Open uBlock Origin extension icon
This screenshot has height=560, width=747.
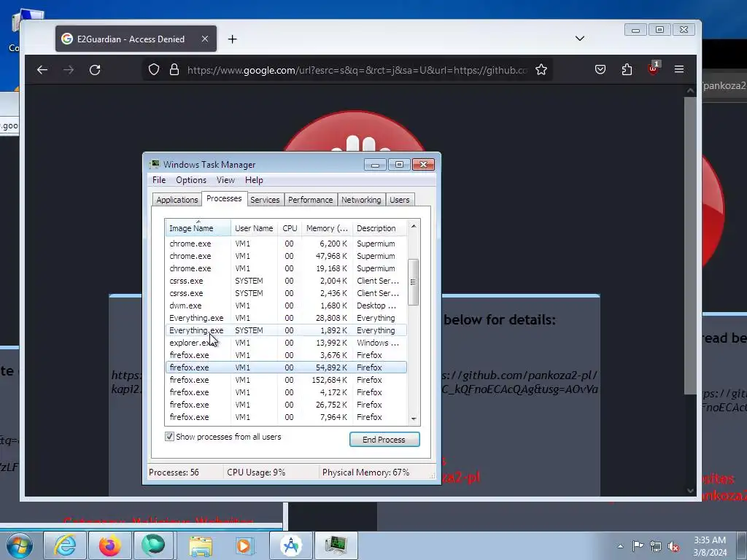coord(653,69)
